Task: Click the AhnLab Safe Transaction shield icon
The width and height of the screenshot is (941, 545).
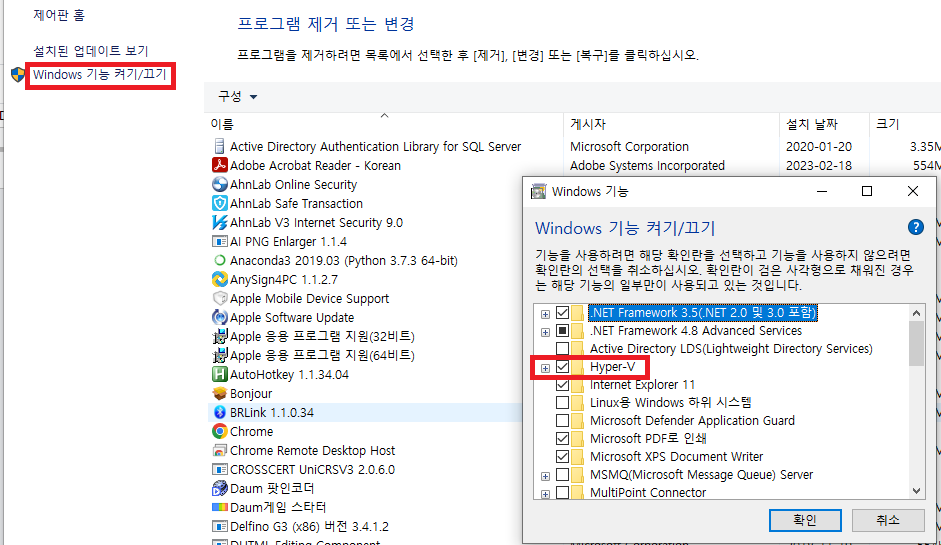Action: [220, 203]
